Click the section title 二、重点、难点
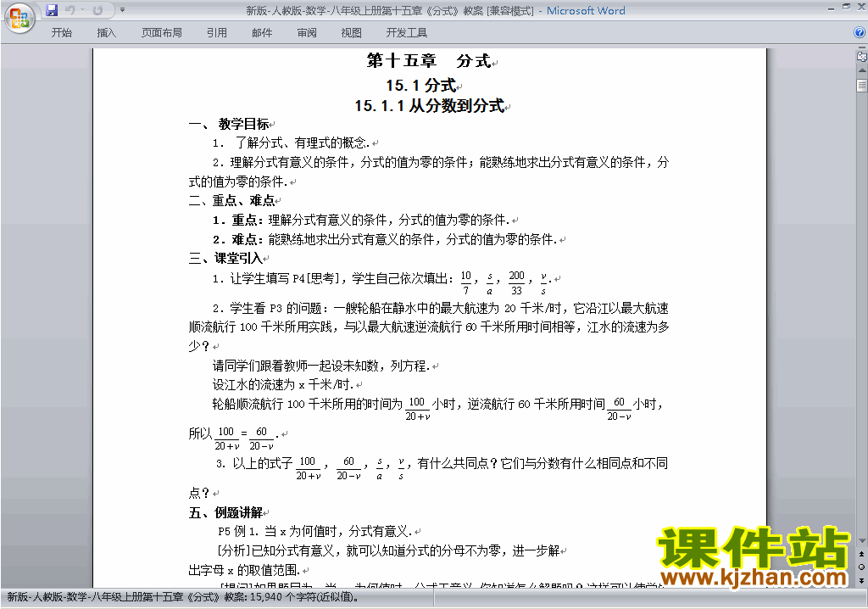Viewport: 868px width, 609px height. (231, 201)
